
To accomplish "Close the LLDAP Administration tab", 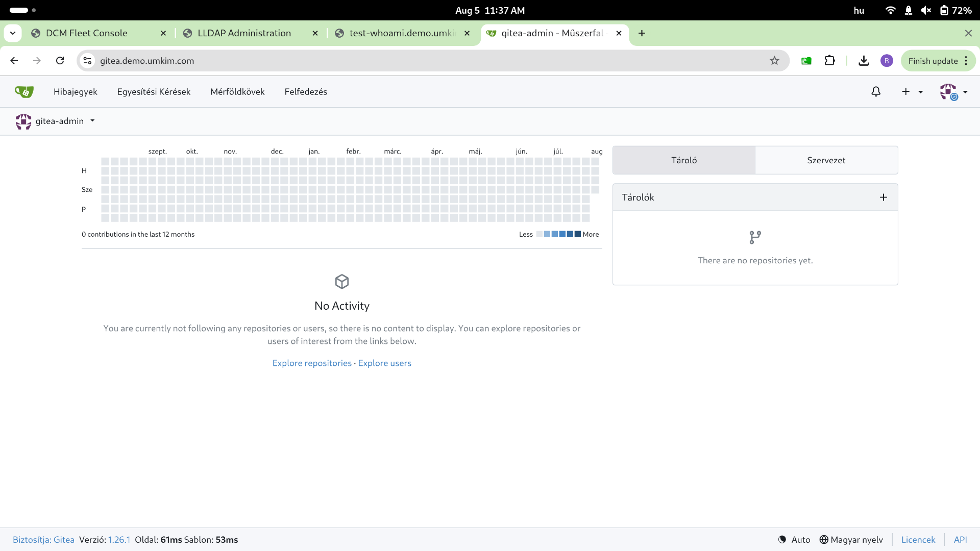I will point(315,33).
